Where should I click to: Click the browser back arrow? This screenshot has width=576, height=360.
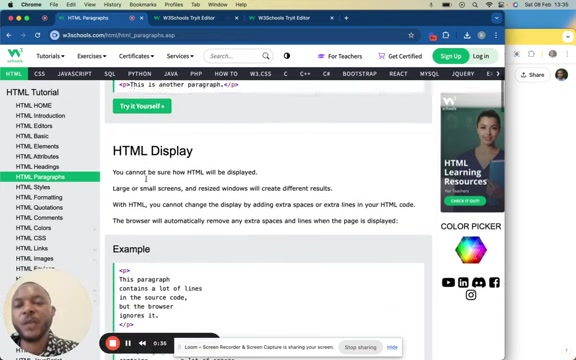point(9,35)
